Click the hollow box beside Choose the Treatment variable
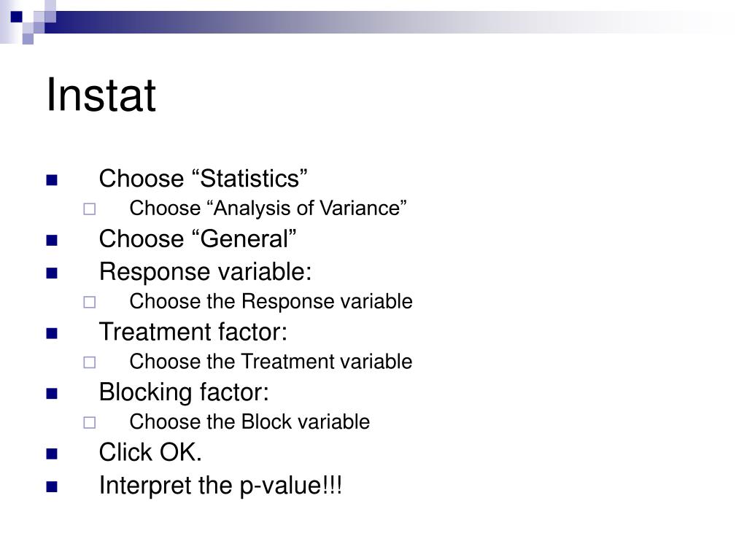This screenshot has height=560, width=747. click(90, 362)
